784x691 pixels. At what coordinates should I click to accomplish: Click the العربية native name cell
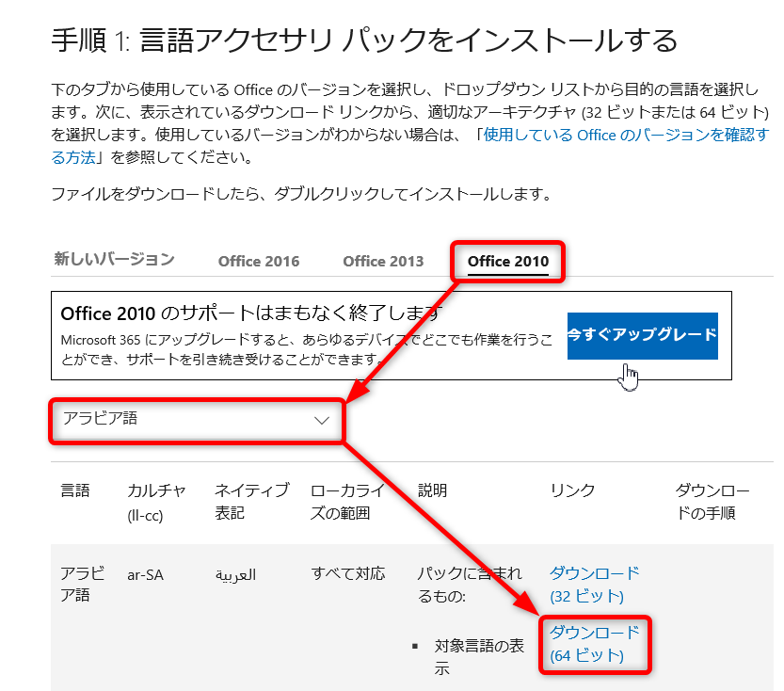(235, 574)
